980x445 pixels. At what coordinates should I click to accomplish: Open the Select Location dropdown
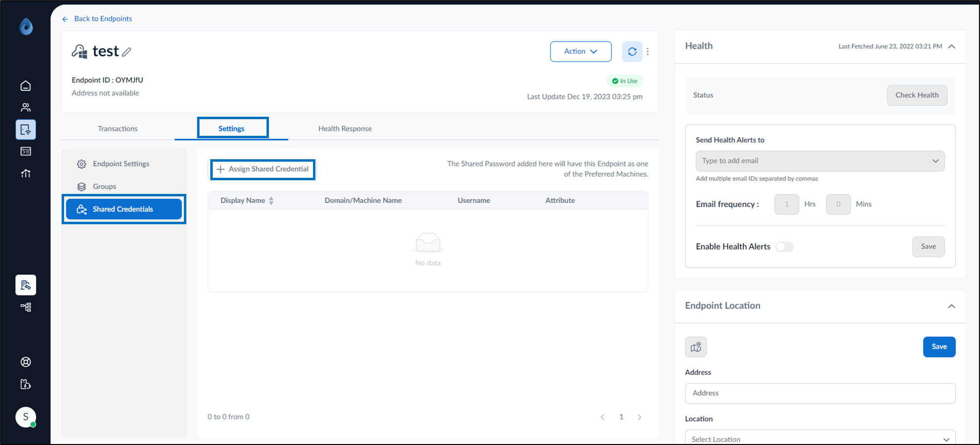pyautogui.click(x=820, y=439)
